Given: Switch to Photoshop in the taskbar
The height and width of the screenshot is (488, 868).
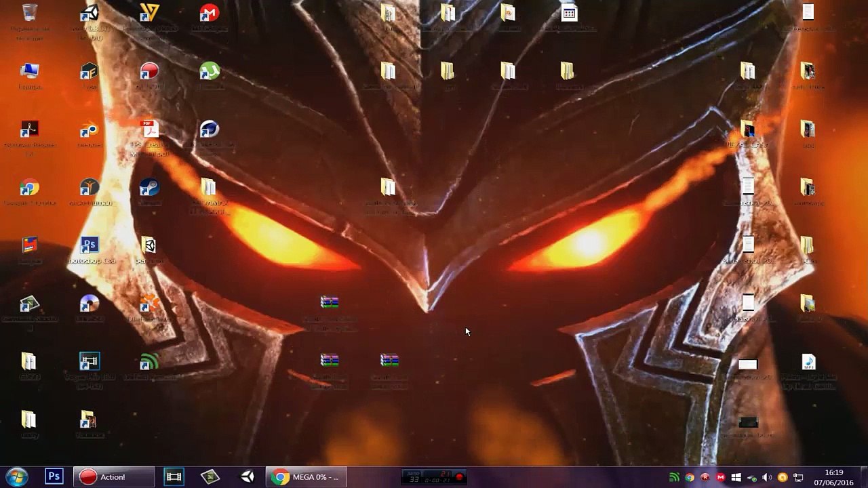Looking at the screenshot, I should pos(54,476).
